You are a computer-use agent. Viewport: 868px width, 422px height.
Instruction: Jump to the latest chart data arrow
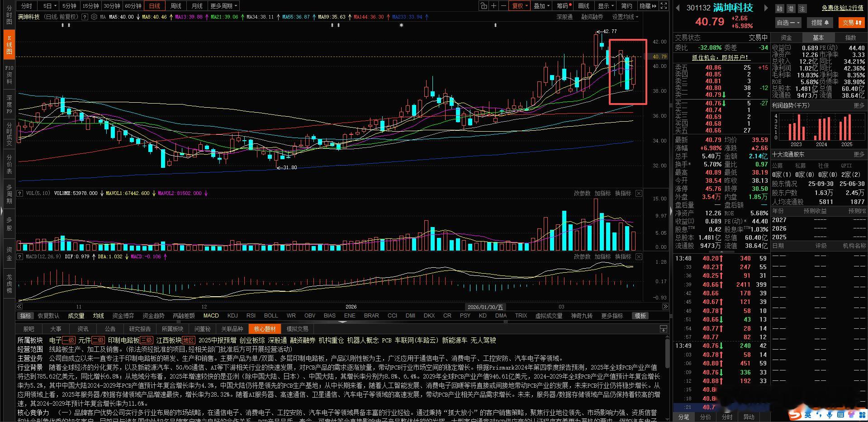coord(665,307)
